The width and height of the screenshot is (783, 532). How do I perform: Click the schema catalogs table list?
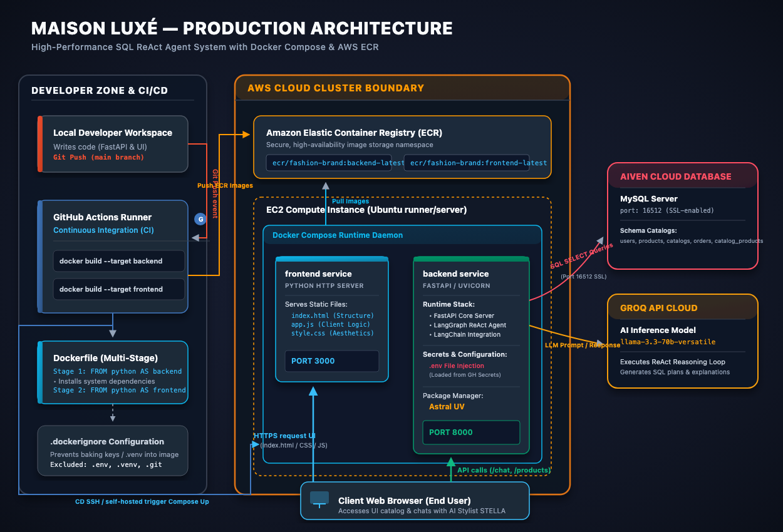point(692,241)
